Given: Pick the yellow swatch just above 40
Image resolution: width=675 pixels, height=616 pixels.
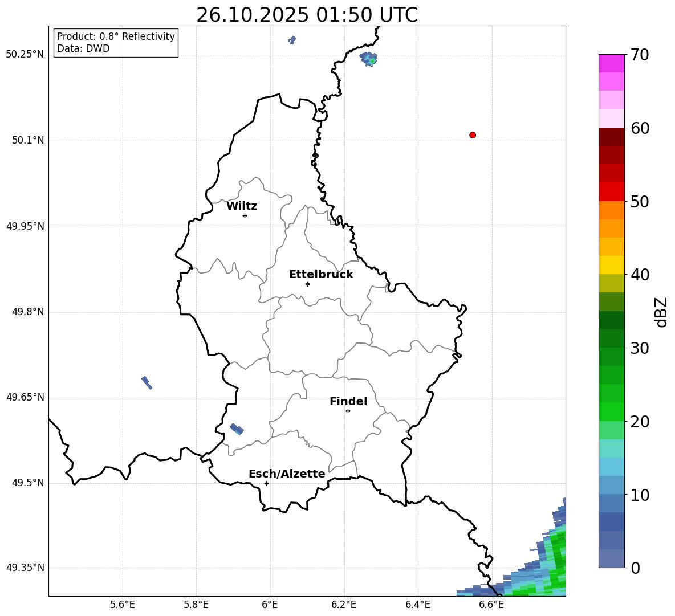Looking at the screenshot, I should coord(612,266).
